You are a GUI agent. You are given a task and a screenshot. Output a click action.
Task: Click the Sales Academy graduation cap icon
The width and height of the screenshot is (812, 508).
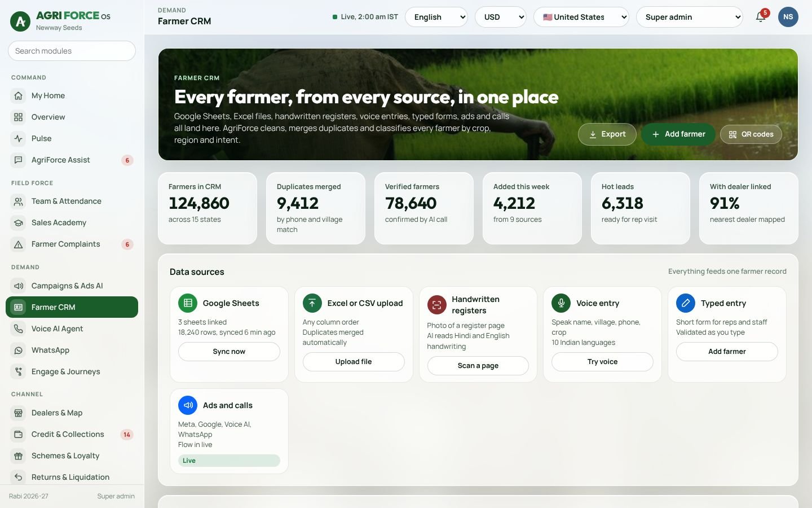click(19, 222)
